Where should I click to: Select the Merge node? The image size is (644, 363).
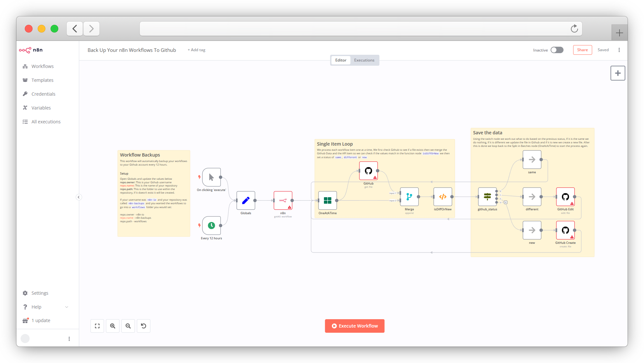409,196
